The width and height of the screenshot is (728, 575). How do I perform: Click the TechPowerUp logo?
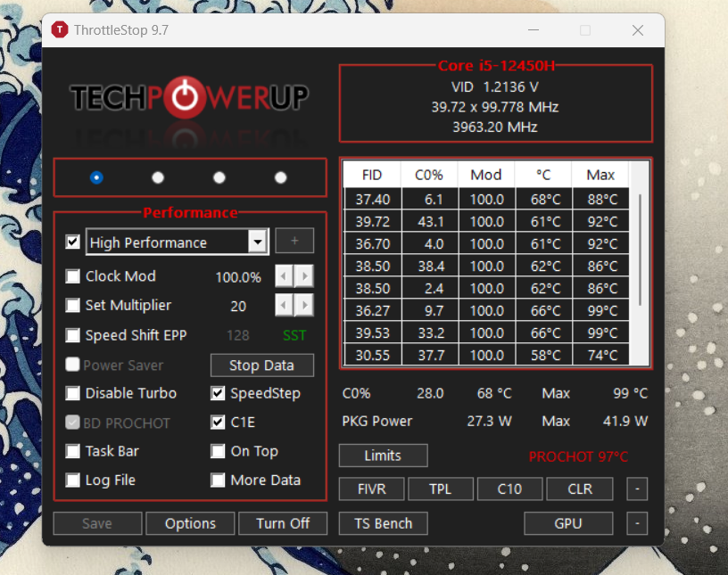[x=189, y=97]
